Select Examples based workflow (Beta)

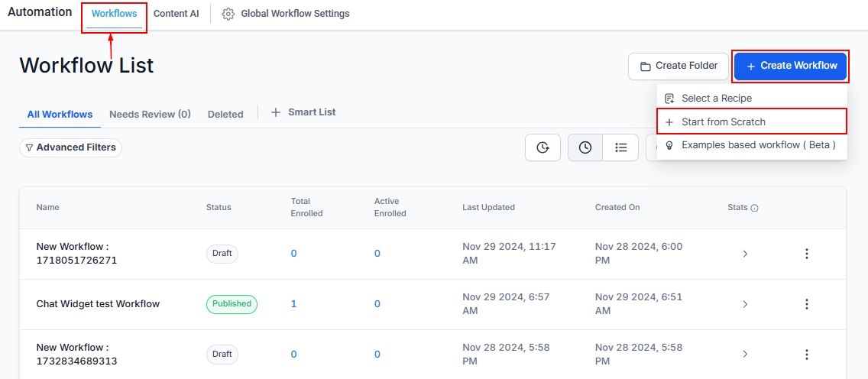point(758,145)
